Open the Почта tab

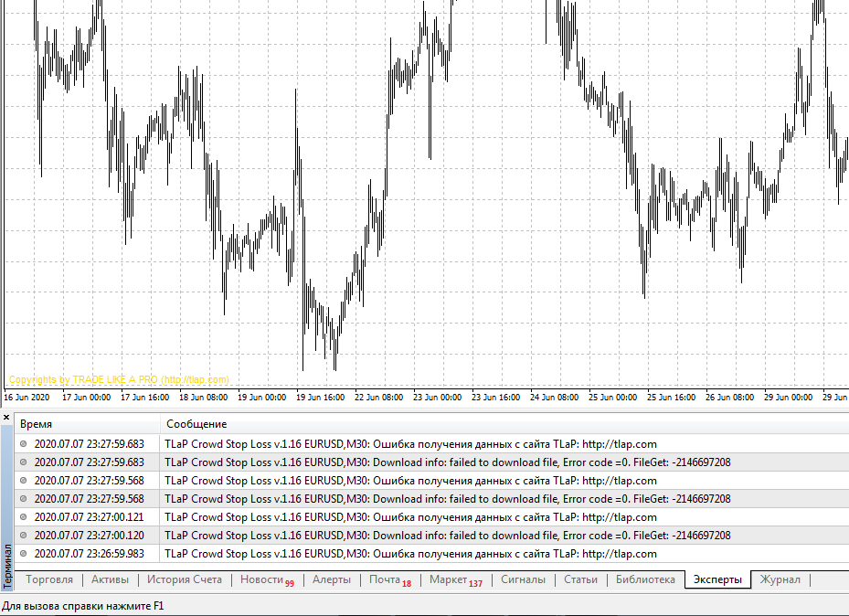click(390, 579)
